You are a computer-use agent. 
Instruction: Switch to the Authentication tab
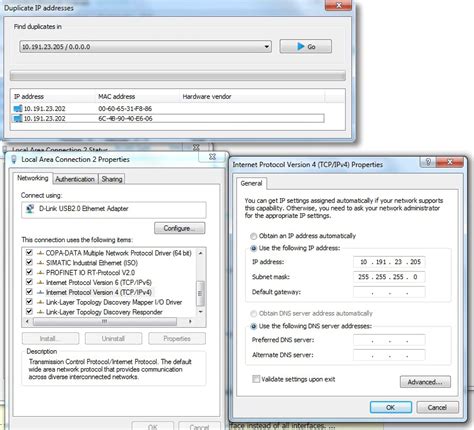pyautogui.click(x=75, y=179)
